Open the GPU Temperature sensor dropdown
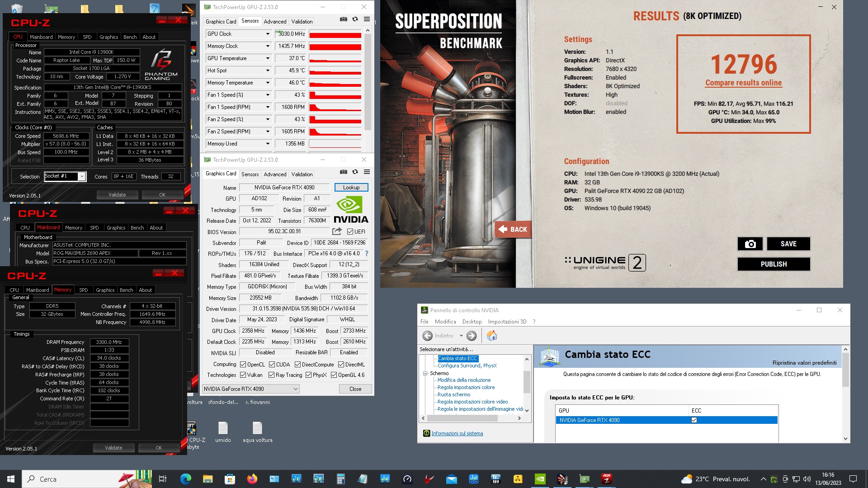 [x=268, y=58]
